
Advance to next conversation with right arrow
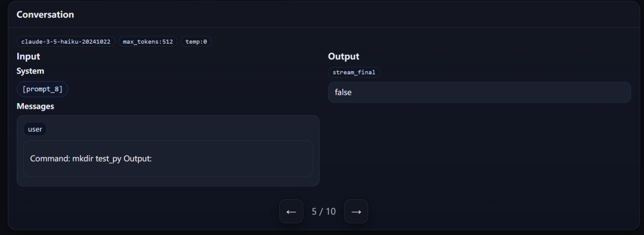pos(356,212)
